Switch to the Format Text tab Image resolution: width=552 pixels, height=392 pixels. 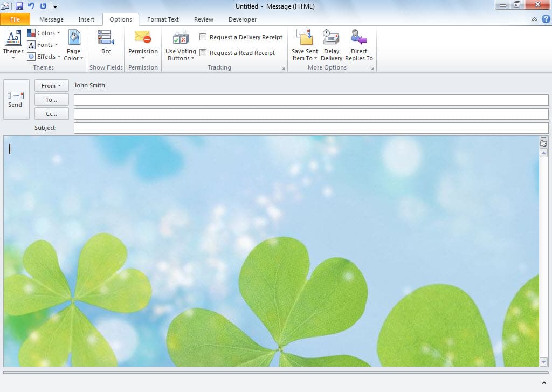[163, 19]
